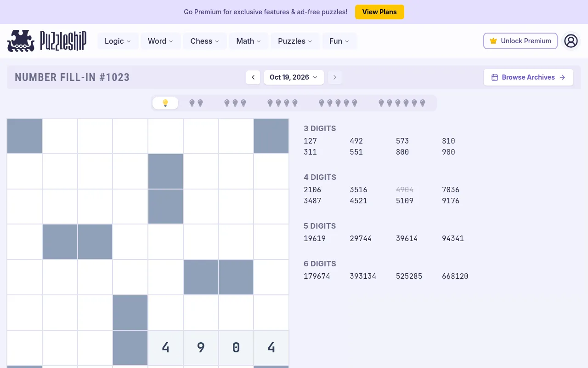
Task: Select the four-bulb difficulty level
Action: point(283,103)
